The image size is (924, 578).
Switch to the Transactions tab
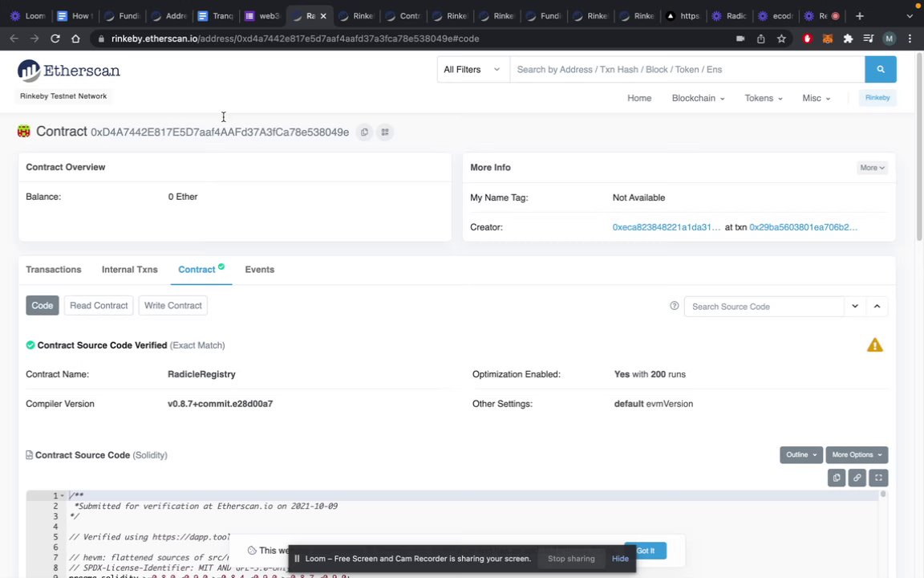click(x=54, y=270)
